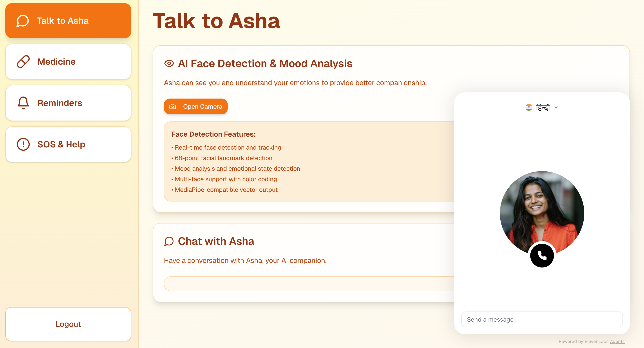644x348 pixels.
Task: Click the camera icon inside Open Camera
Action: pos(173,106)
